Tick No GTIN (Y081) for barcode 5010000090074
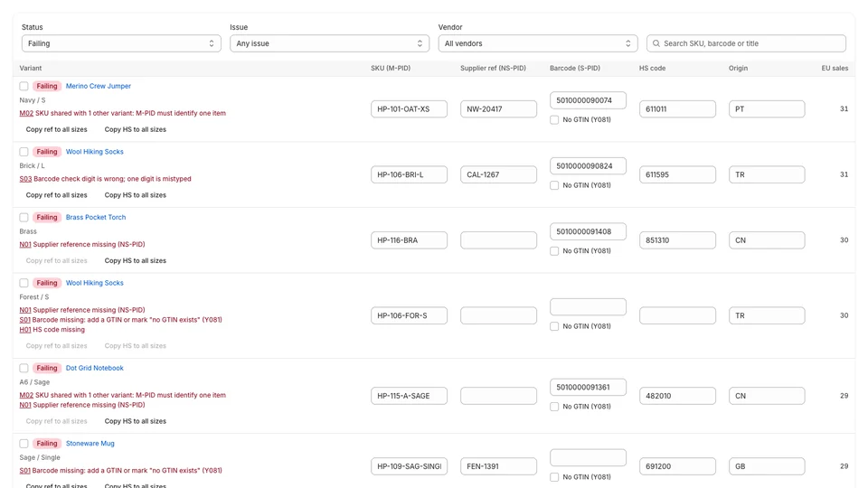Screen dimensions: 868x488 pyautogui.click(x=554, y=119)
